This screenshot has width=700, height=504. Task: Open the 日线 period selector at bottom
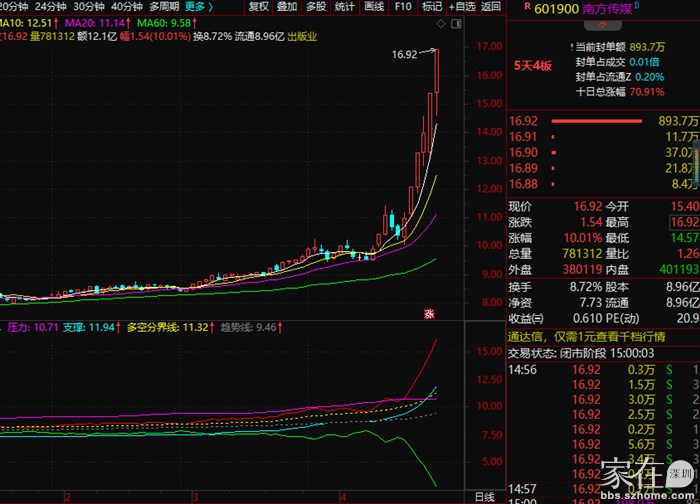pos(484,496)
